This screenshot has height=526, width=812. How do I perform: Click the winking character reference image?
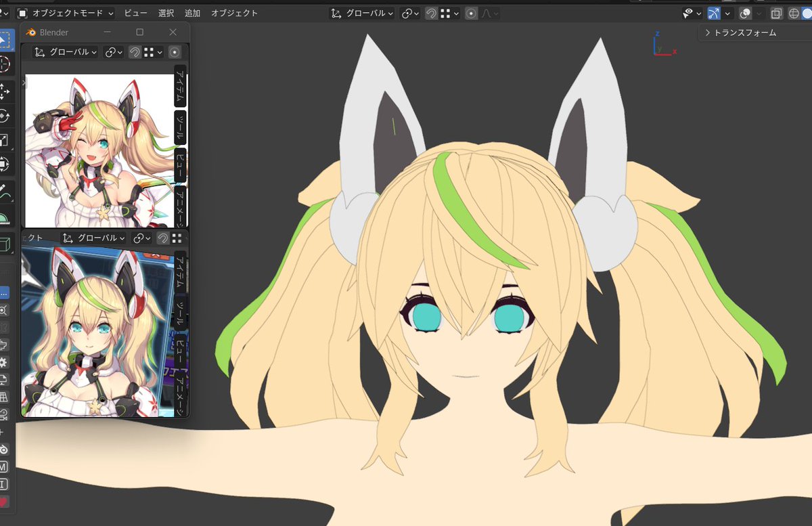[x=99, y=150]
